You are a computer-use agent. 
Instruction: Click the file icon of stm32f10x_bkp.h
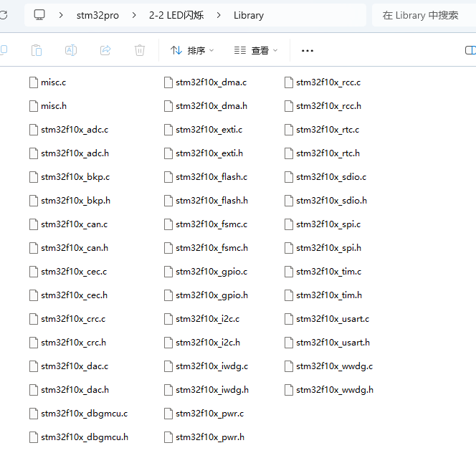coord(34,201)
